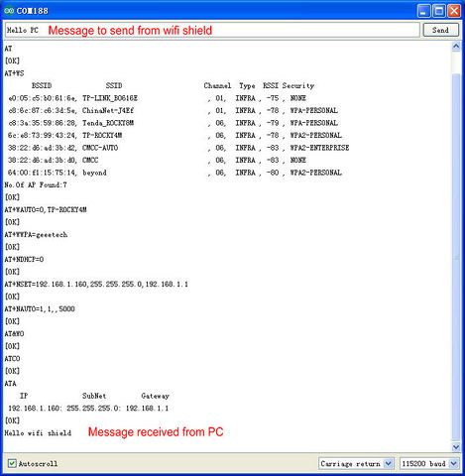Click the vertical scrollbar thumb

click(x=456, y=257)
